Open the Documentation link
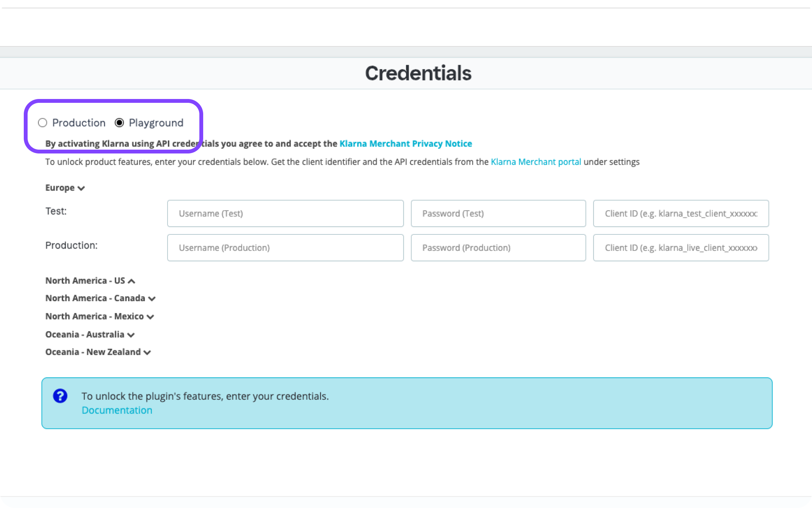Viewport: 812px width, 508px height. (117, 410)
